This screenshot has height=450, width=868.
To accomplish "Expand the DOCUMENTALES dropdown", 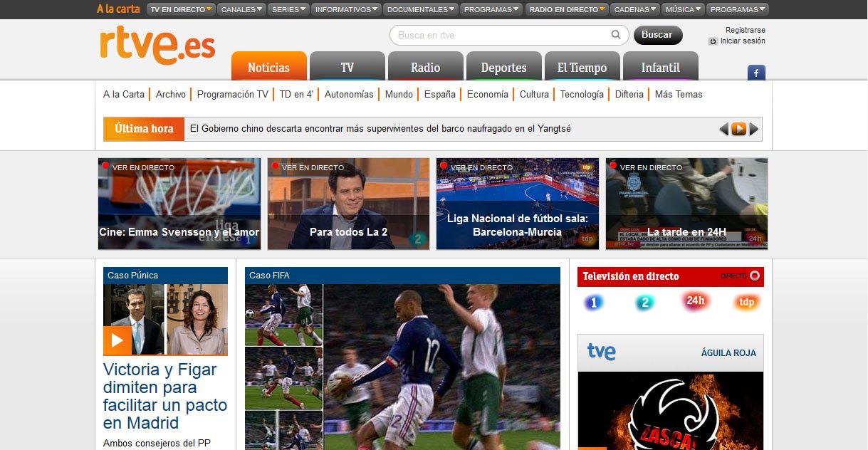I will tap(421, 9).
